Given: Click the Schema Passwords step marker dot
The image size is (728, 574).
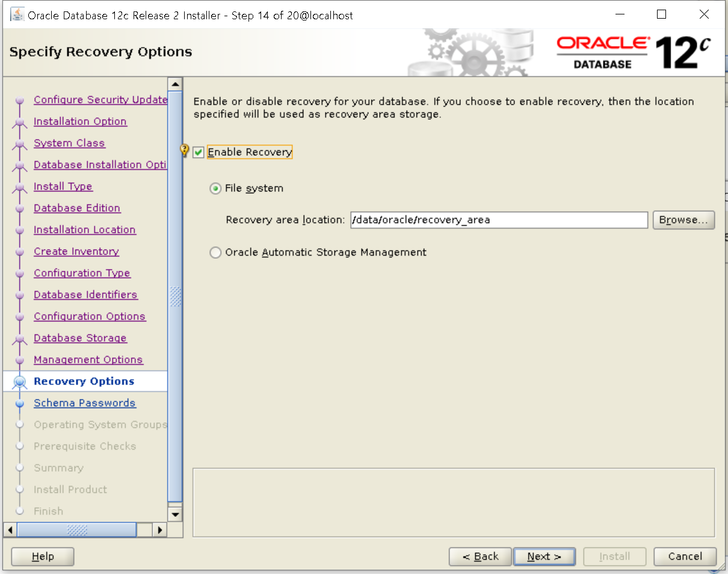Looking at the screenshot, I should click(x=20, y=403).
